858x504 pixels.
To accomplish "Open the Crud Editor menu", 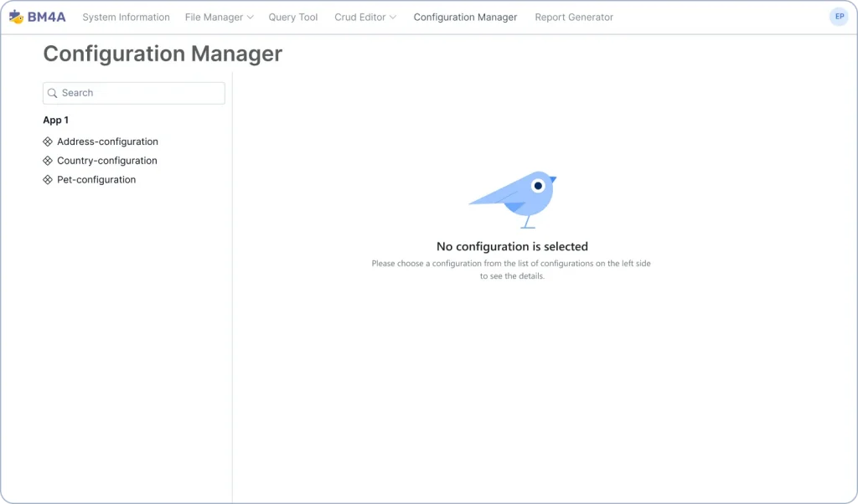I will point(365,18).
